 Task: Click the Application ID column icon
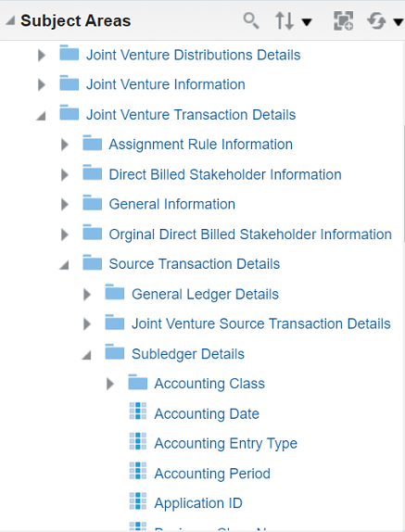tap(138, 500)
